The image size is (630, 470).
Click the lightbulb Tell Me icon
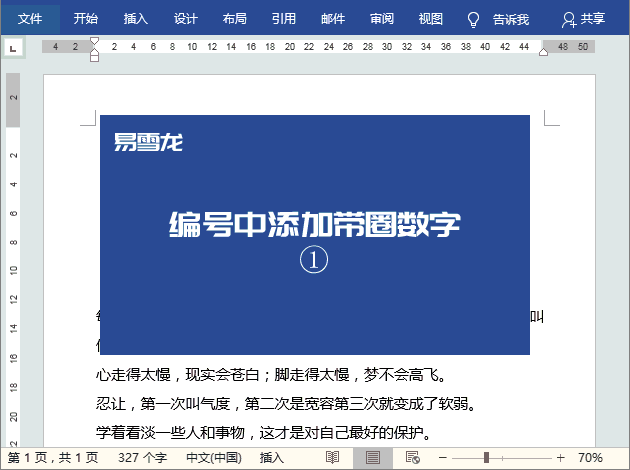pos(473,19)
